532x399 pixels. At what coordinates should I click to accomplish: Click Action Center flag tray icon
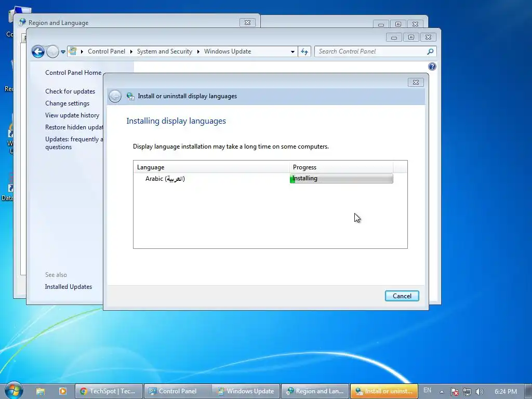pyautogui.click(x=454, y=392)
